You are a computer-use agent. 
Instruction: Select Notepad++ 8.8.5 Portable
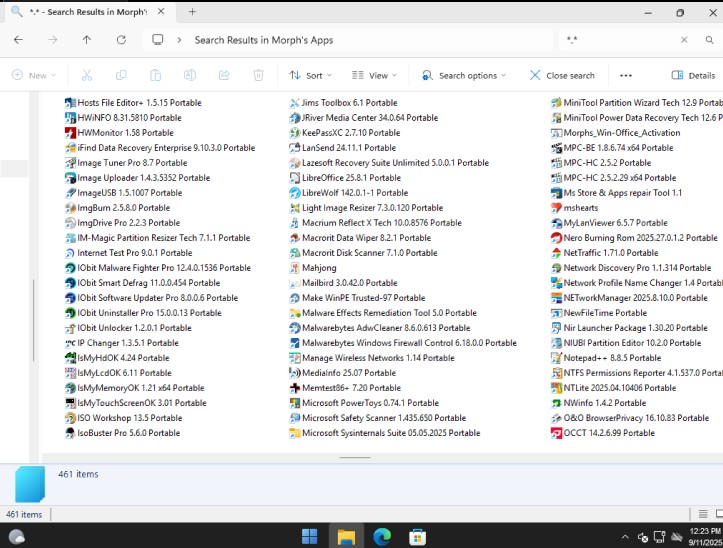606,358
